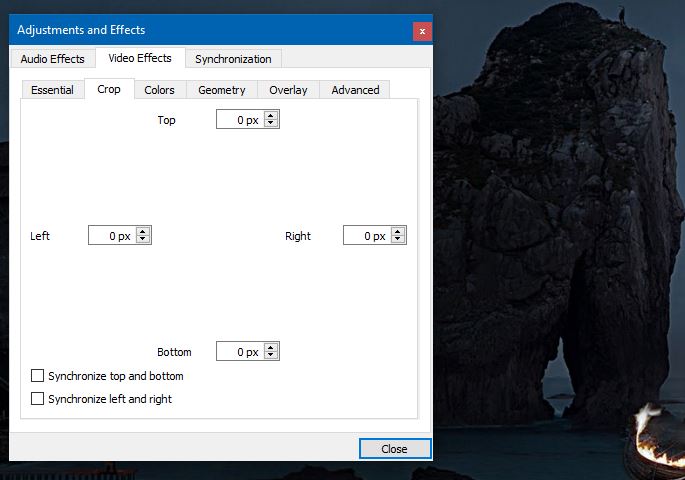Click the Close button in the dialog
Image resolution: width=685 pixels, height=480 pixels.
(395, 449)
